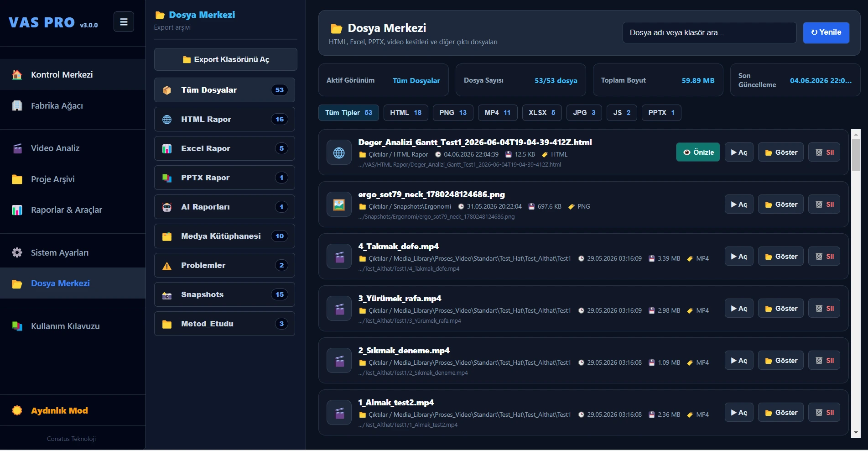Delete 1_Almak_test2.mp4 with Sil
This screenshot has height=451, width=868.
click(824, 412)
